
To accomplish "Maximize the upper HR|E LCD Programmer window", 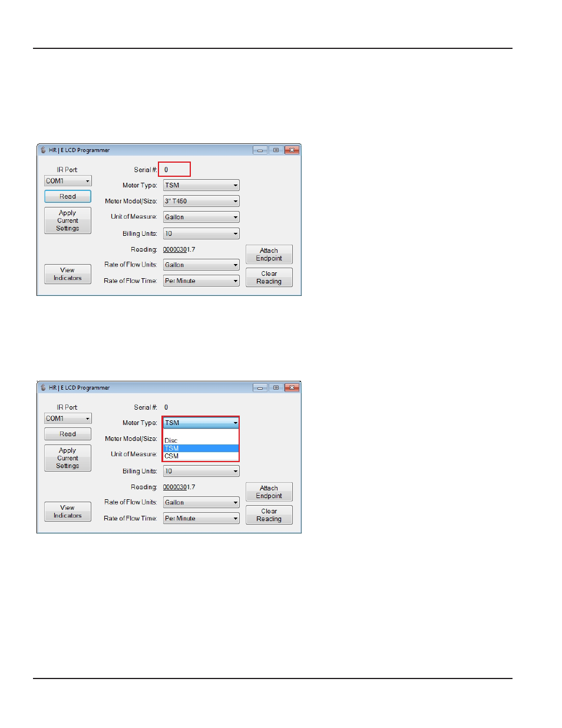I will click(276, 150).
